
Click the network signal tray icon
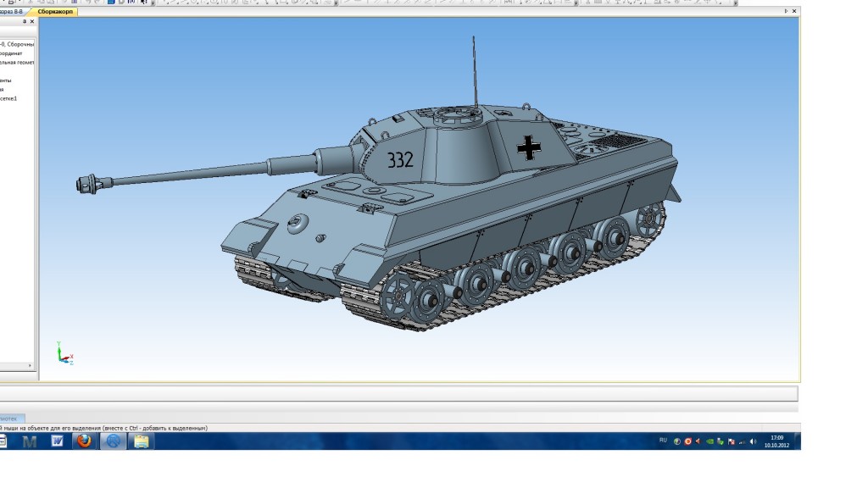click(x=743, y=441)
